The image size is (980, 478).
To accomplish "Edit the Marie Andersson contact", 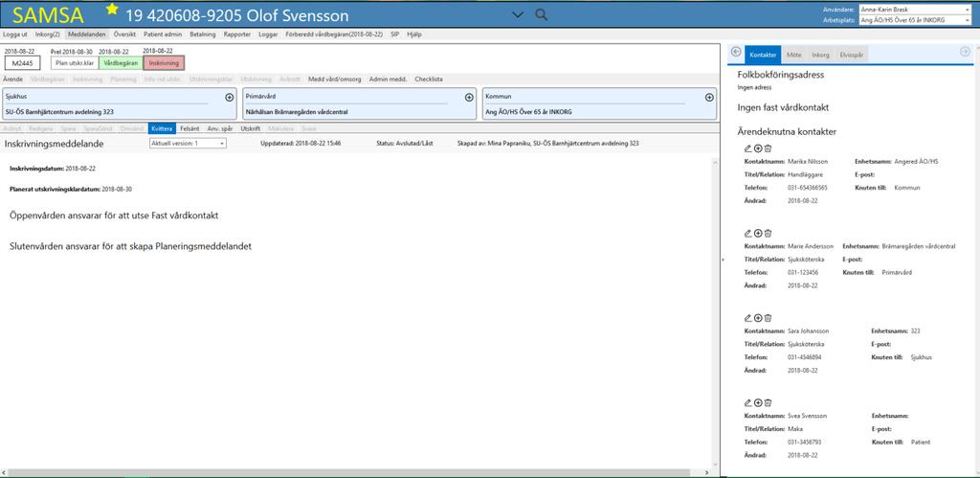I will coord(748,233).
